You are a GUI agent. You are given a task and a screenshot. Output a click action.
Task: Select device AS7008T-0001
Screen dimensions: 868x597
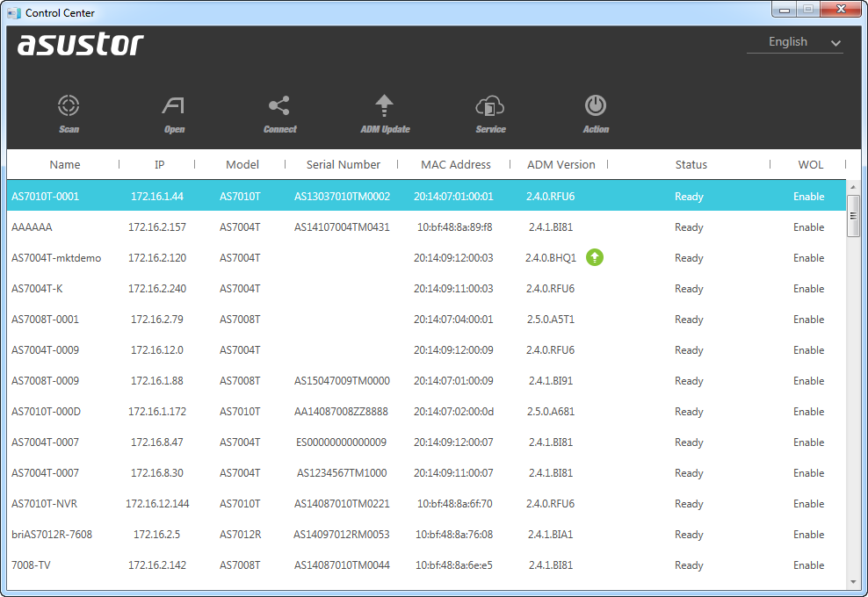(x=426, y=320)
